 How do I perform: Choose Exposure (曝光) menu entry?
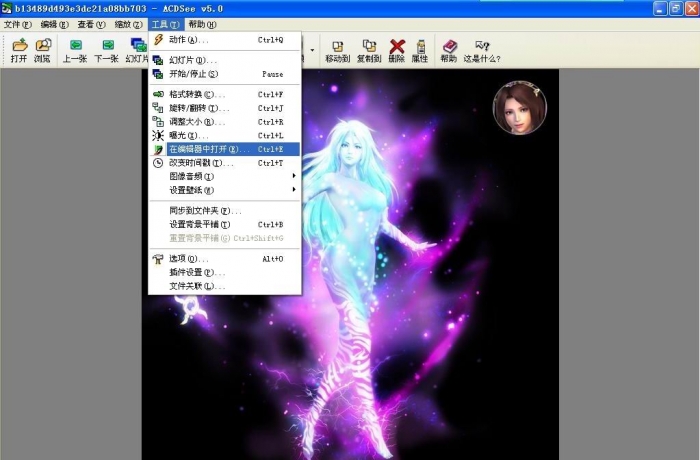[225, 135]
